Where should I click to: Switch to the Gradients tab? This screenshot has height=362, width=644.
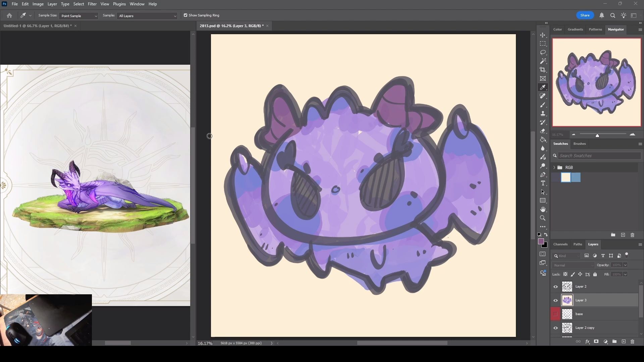575,29
